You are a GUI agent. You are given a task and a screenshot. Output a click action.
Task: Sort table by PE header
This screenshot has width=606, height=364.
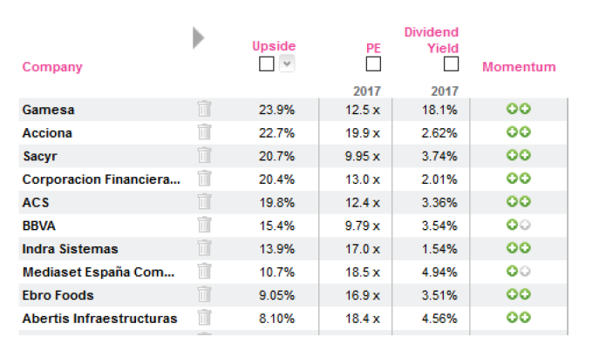[373, 48]
